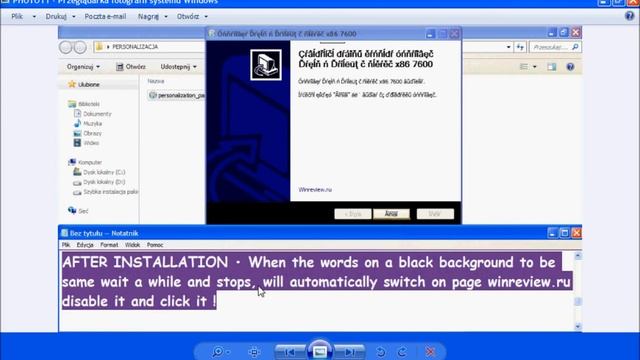The height and width of the screenshot is (360, 640).
Task: Click Notepad title bar icon
Action: pos(64,233)
